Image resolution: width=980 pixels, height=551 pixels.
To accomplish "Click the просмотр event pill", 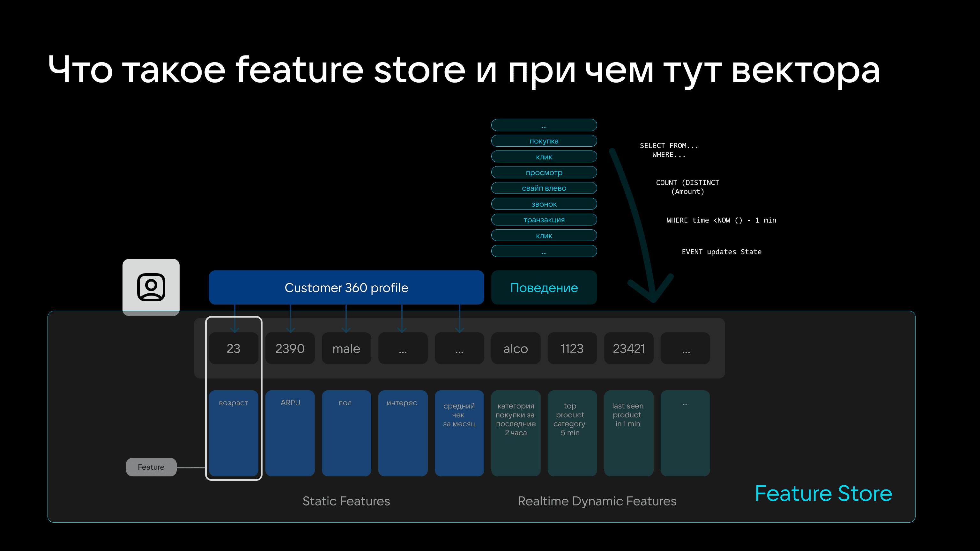I will 544,173.
